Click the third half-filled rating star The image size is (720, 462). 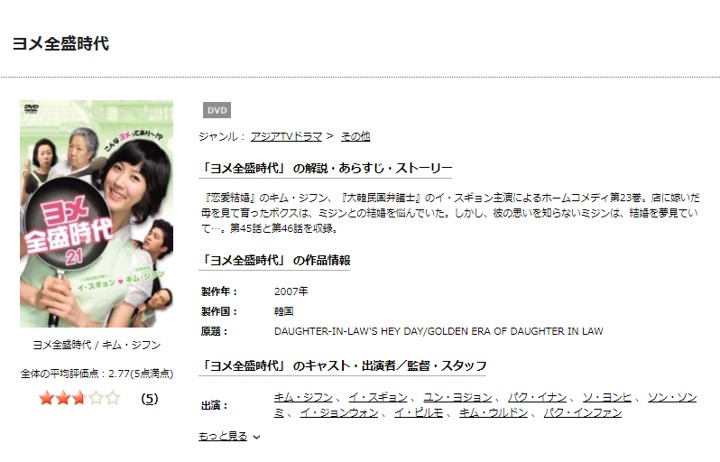click(x=79, y=398)
